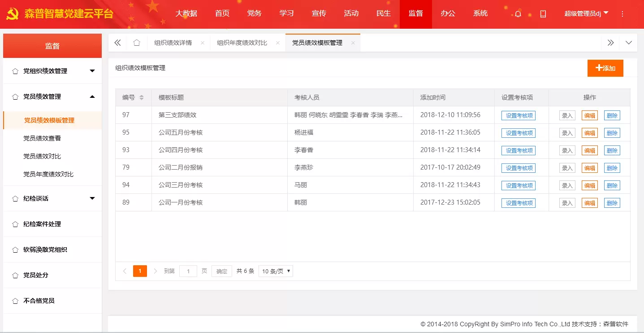
Task: Go to previous page arrow
Action: pos(125,271)
